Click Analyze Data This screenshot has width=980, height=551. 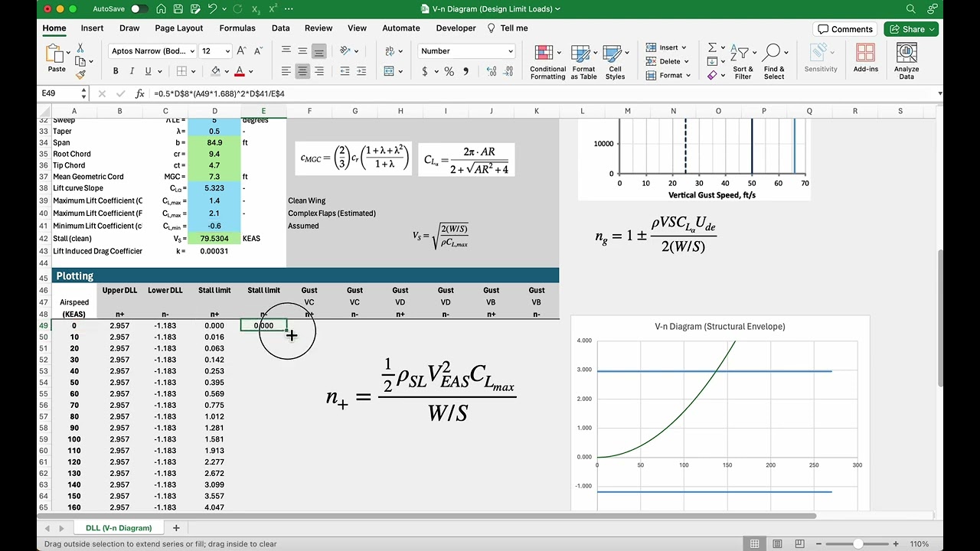click(906, 61)
